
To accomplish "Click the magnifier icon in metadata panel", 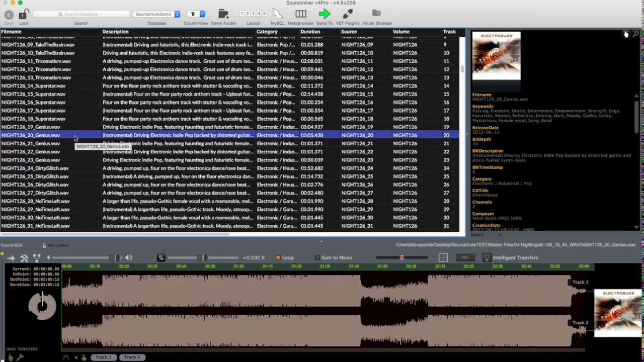I will click(636, 34).
